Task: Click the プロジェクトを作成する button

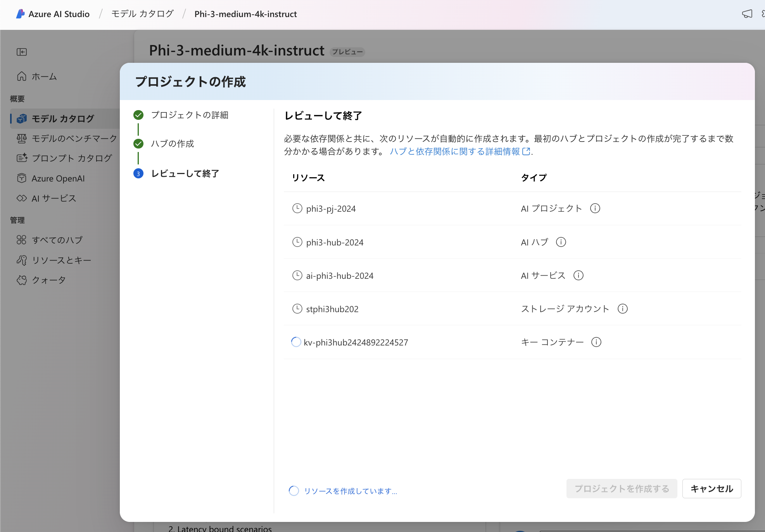Action: (x=622, y=489)
